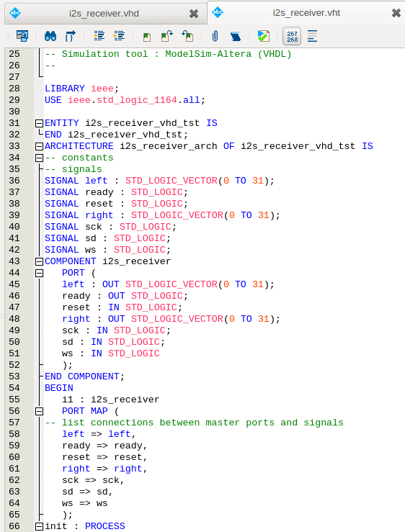Click line number 54 in the gutter
Image resolution: width=405 pixels, height=532 pixels.
pos(14,388)
